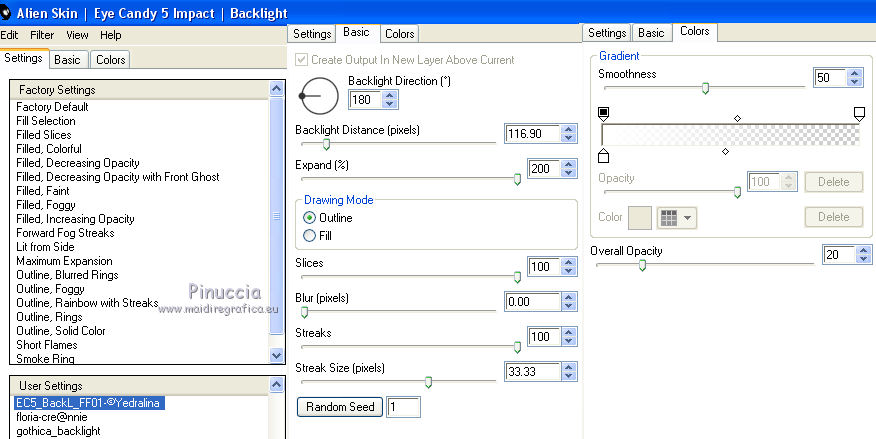Image resolution: width=876 pixels, height=439 pixels.
Task: Click the Backlight Distance spinner arrows
Action: coord(568,133)
